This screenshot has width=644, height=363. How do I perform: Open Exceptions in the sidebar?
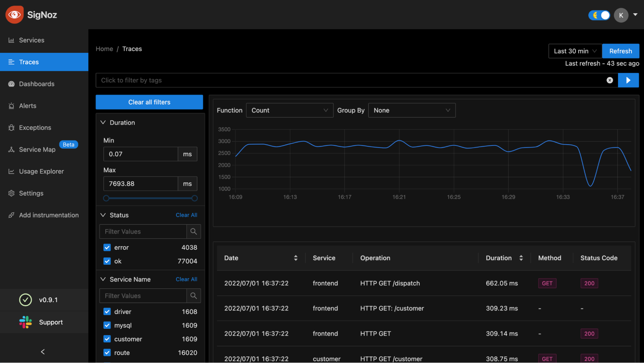tap(44, 128)
